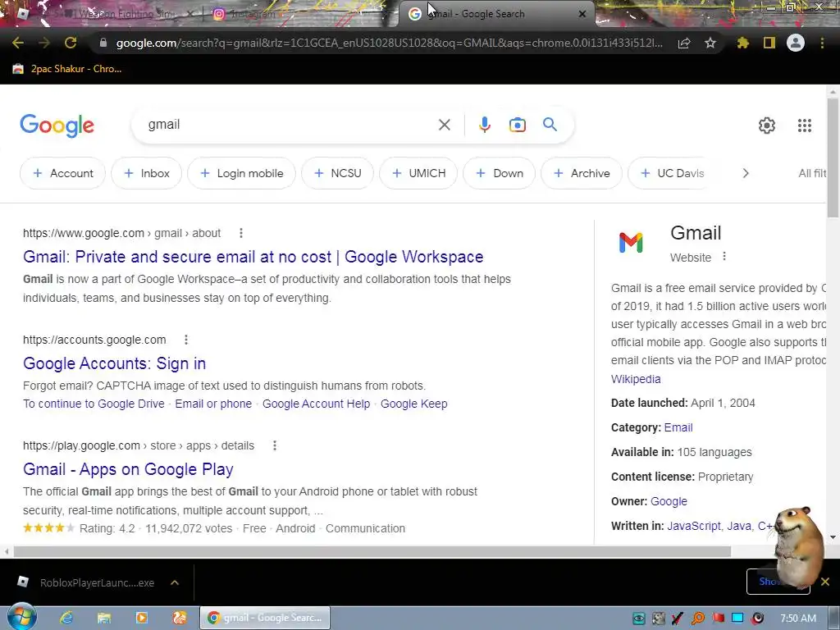This screenshot has height=630, width=840.
Task: Open the Chrome three-dot menu
Action: point(822,43)
